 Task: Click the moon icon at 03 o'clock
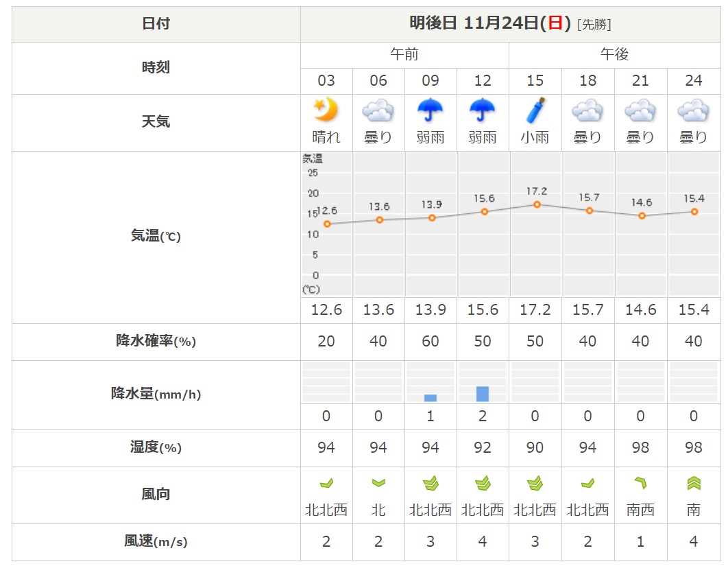[326, 110]
